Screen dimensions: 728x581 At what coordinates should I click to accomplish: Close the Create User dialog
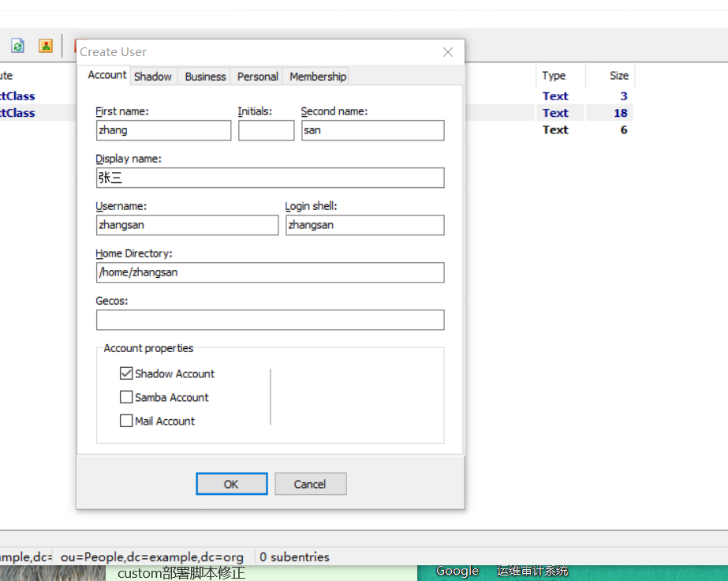[x=448, y=52]
